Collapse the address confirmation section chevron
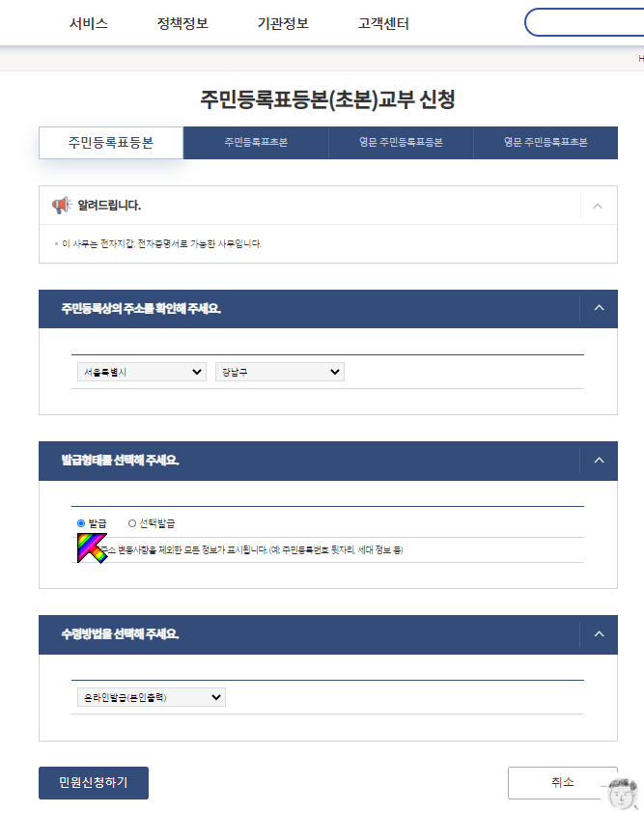Screen dimensions: 644x813 [599, 308]
